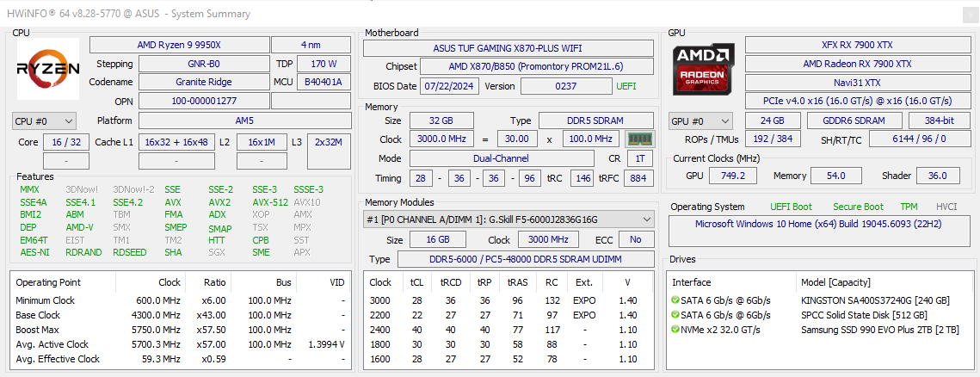
Task: Click the DDR5 SDRAM memory type field
Action: 596,121
